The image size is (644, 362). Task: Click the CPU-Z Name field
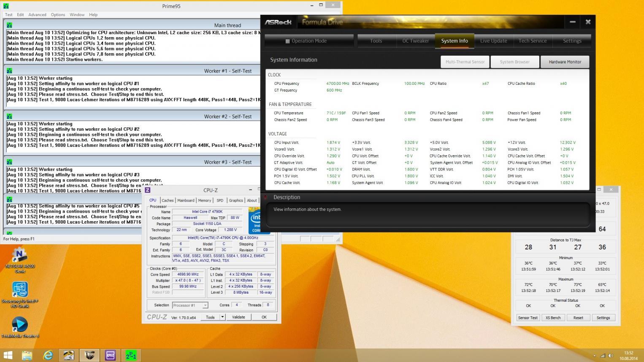tap(207, 212)
